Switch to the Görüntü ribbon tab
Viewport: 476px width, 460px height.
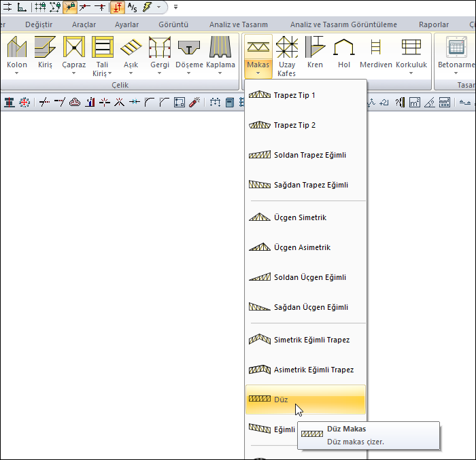173,24
